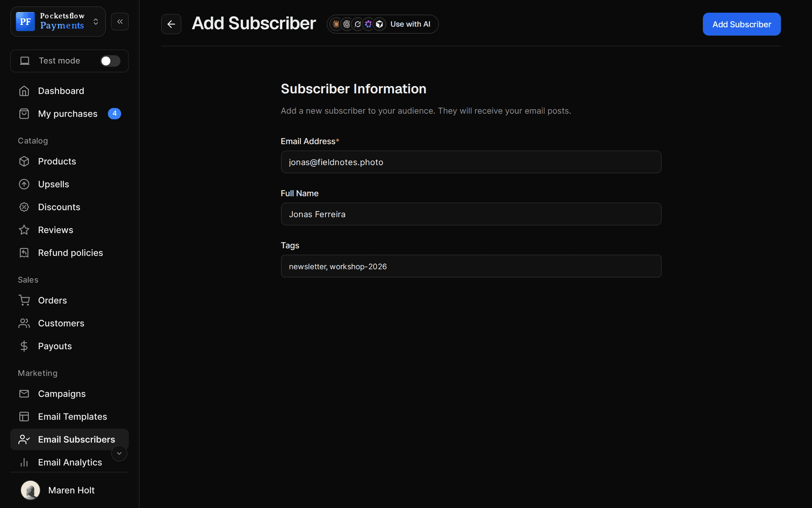Click the blue Add Subscriber button
Image resolution: width=812 pixels, height=508 pixels.
click(741, 24)
